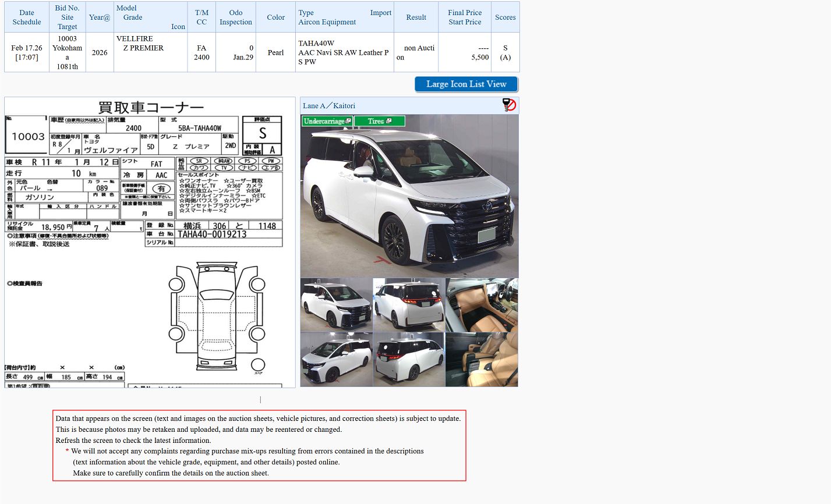Click the 'Refresh the screen' notice line
Screen dimensions: 831x504
(x=133, y=441)
